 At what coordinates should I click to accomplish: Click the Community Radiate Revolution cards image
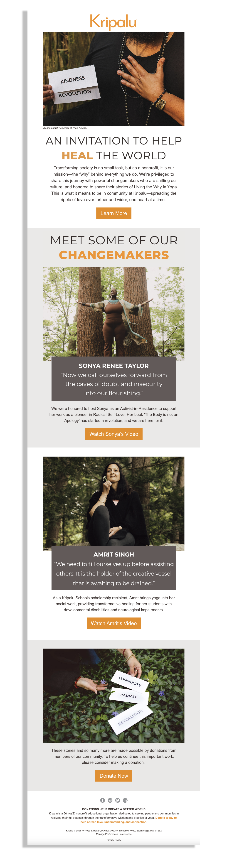point(114,696)
